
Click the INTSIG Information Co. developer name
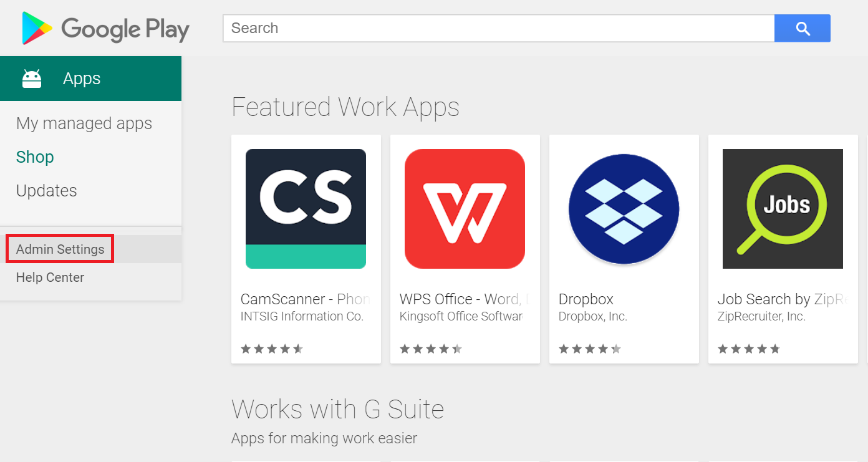[302, 317]
